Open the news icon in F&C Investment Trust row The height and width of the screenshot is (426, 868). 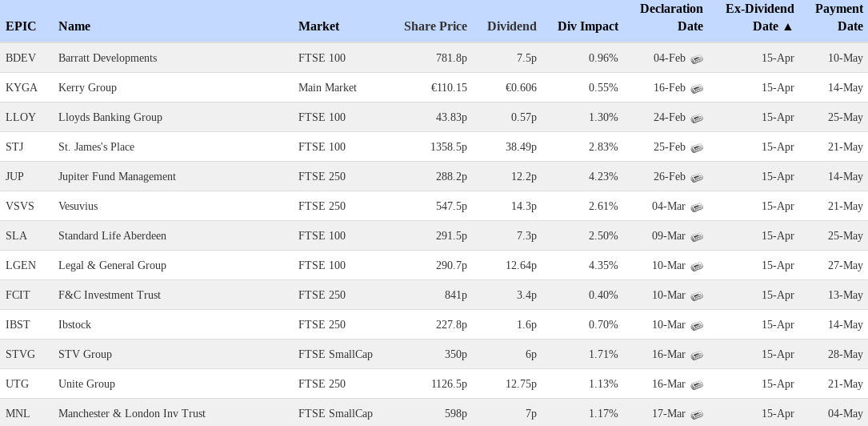pos(697,295)
